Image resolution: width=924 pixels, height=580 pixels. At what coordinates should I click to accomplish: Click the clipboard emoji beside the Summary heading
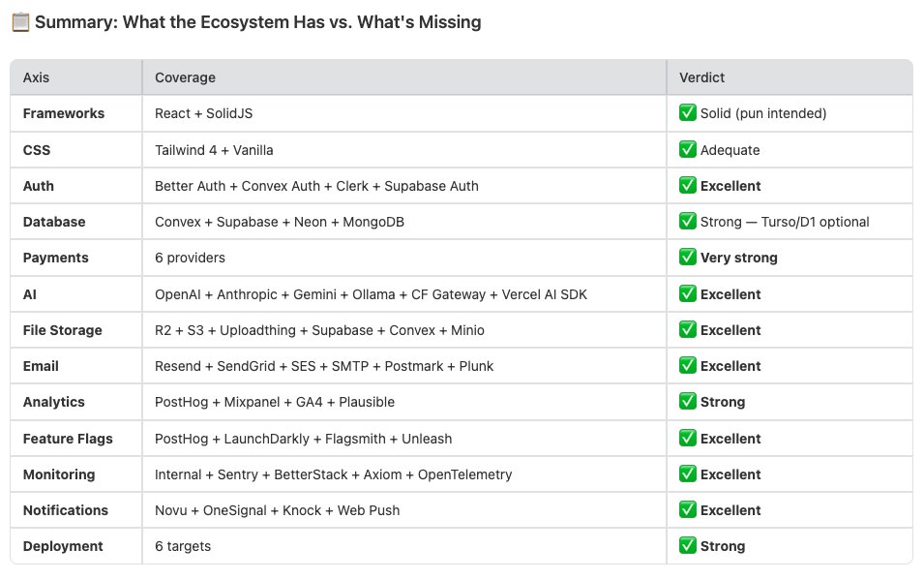(x=20, y=22)
